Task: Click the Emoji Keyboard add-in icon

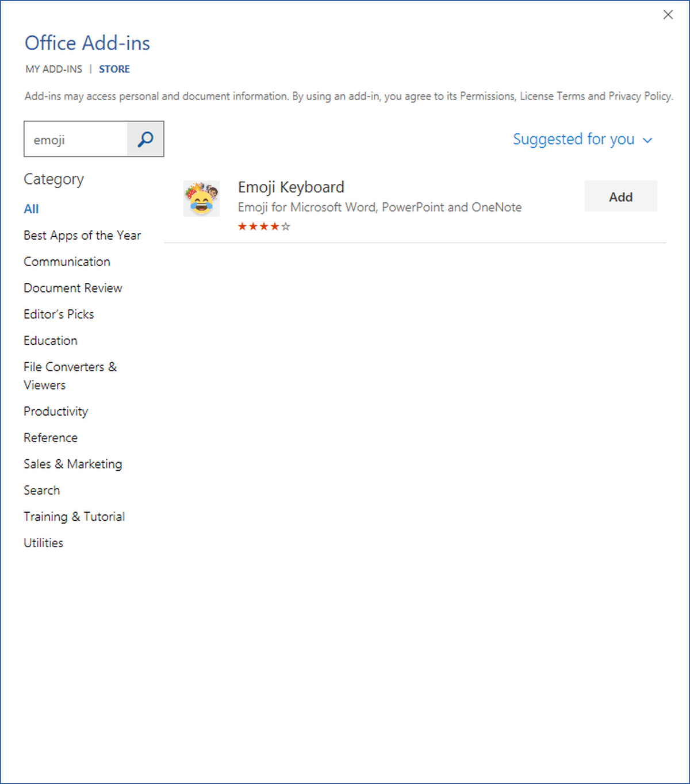Action: click(x=201, y=198)
